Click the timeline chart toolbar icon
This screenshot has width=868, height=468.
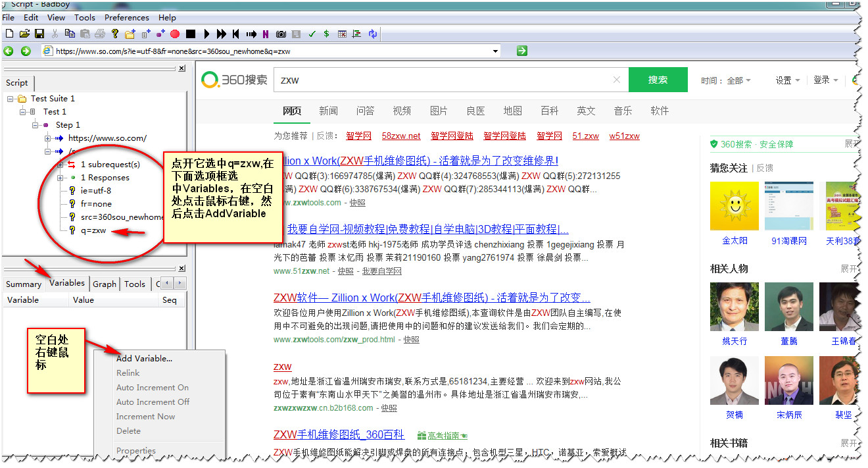click(x=357, y=34)
